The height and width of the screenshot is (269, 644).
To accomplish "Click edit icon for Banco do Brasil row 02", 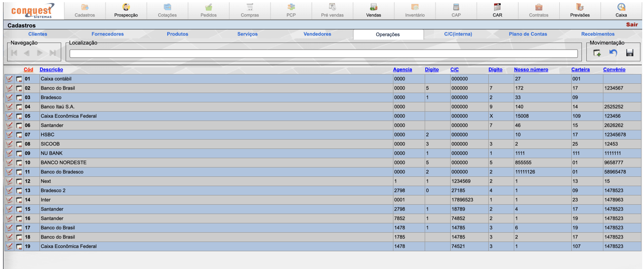I will click(x=9, y=88).
